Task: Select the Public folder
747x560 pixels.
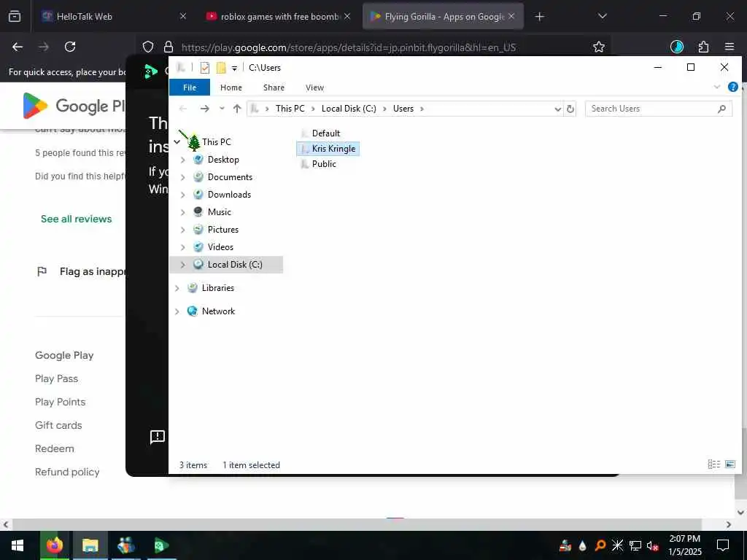Action: coord(324,164)
